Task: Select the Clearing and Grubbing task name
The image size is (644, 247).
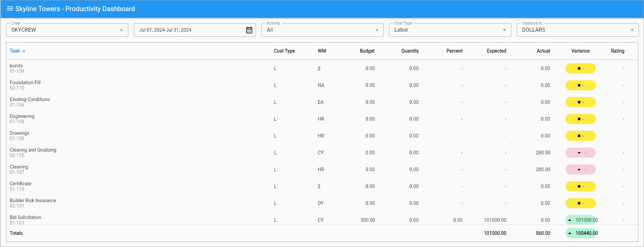Action: (x=33, y=150)
